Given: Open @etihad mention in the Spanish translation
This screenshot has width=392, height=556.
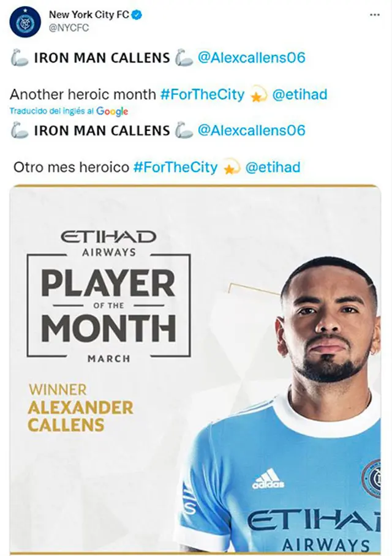Looking at the screenshot, I should click(x=273, y=167).
